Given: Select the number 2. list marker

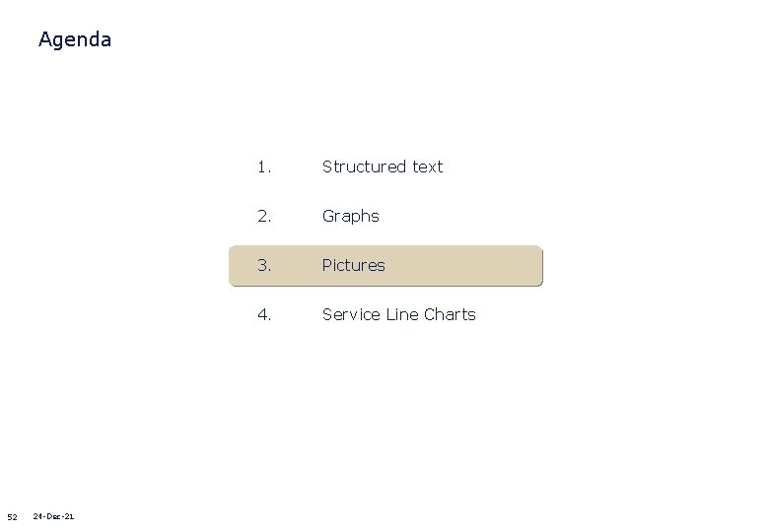Looking at the screenshot, I should tap(263, 216).
